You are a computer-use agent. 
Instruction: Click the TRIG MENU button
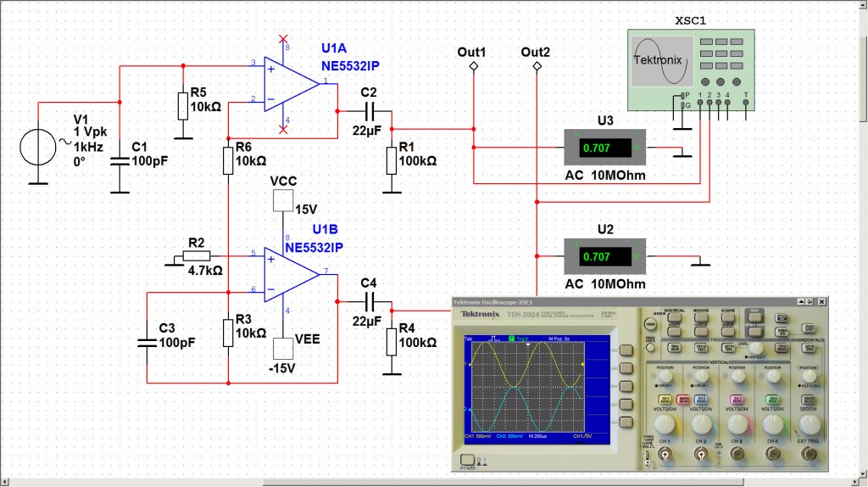pyautogui.click(x=782, y=348)
